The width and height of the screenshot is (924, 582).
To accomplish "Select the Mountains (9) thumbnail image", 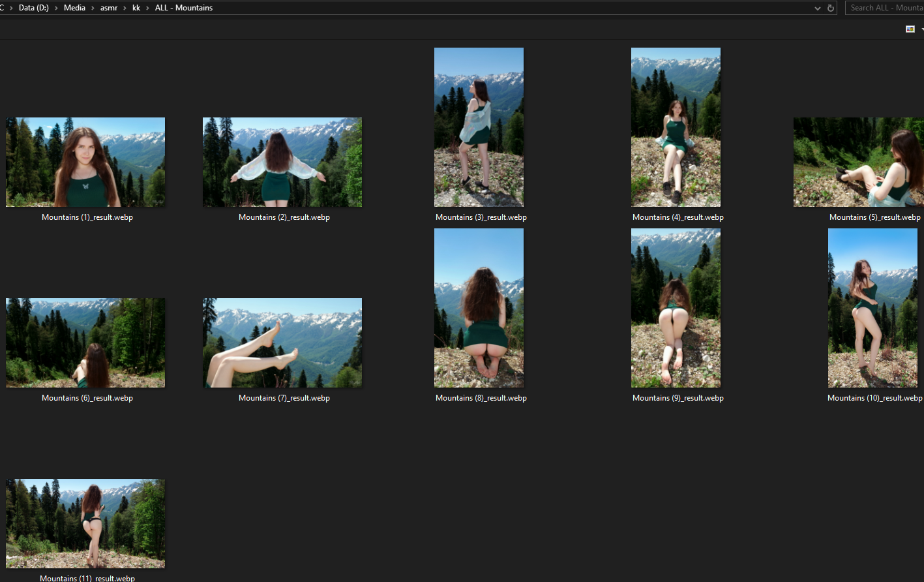I will tap(676, 308).
